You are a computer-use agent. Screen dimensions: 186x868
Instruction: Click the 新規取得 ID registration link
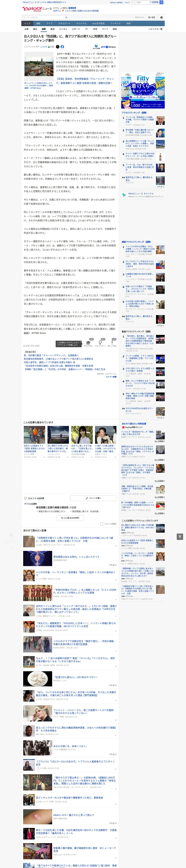(72, 8)
